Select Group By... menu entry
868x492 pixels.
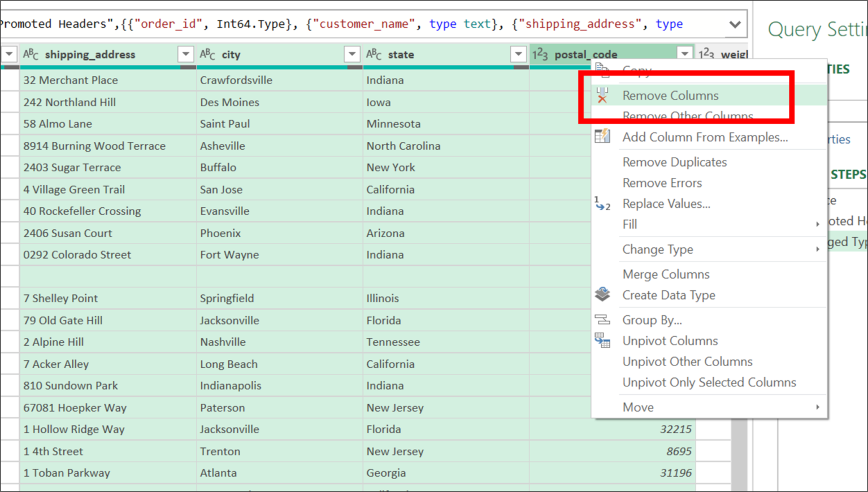click(x=709, y=320)
